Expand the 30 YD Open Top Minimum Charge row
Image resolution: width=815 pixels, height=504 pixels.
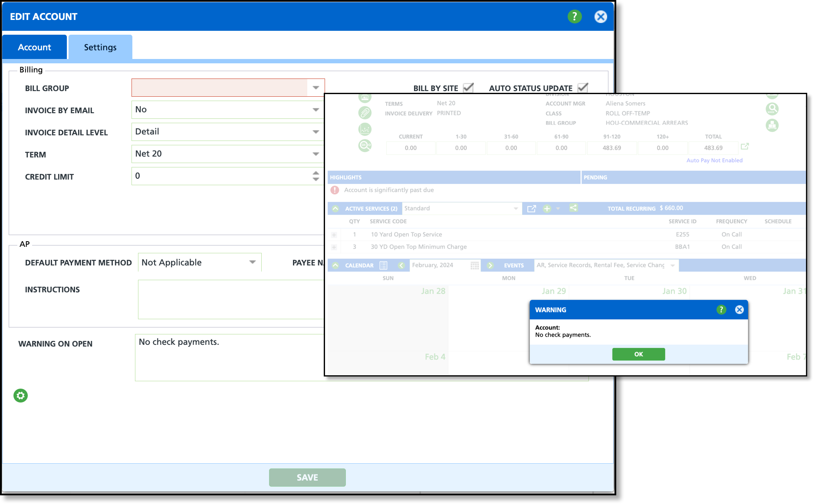[x=334, y=247]
